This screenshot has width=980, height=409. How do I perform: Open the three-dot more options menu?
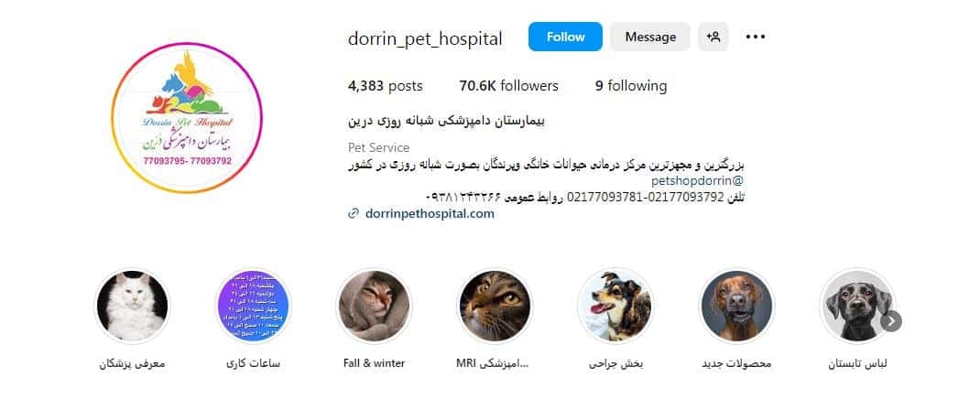pos(755,37)
